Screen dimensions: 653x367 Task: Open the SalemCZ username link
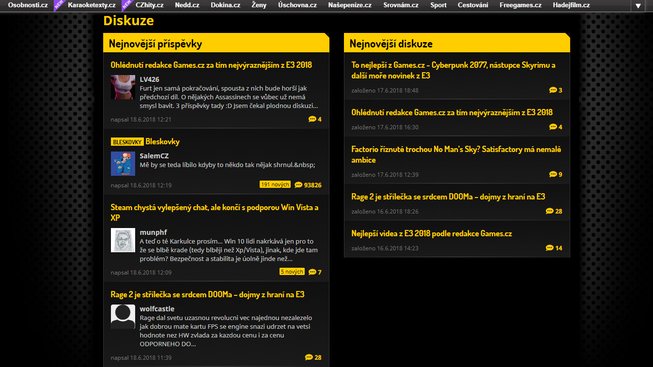(154, 156)
